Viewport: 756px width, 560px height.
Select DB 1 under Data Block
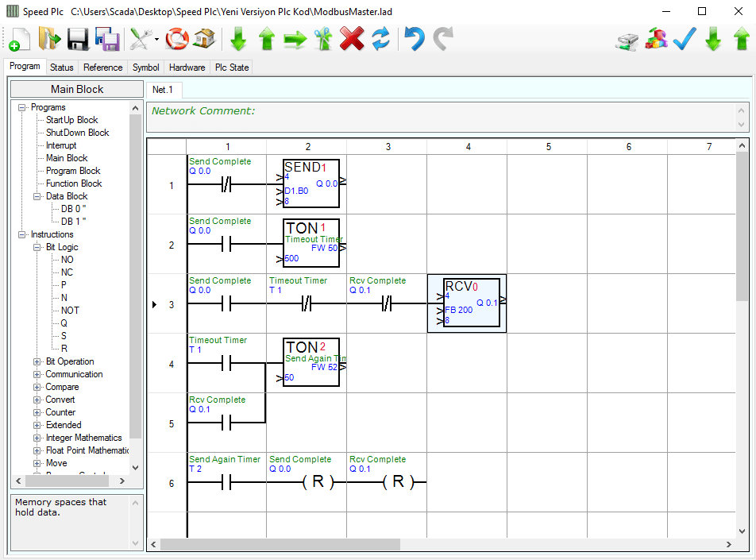[x=73, y=222]
